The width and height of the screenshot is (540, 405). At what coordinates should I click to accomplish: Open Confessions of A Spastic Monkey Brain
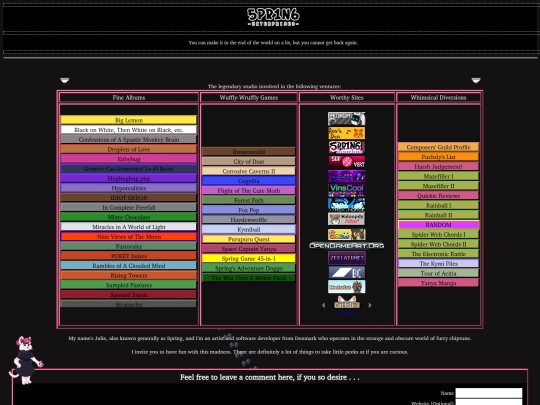point(129,139)
